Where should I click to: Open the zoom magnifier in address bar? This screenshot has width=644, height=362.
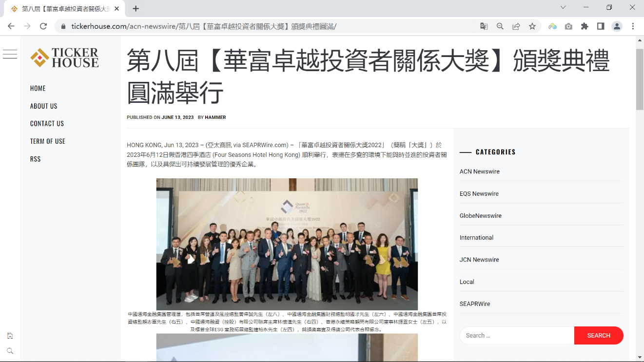pyautogui.click(x=500, y=26)
